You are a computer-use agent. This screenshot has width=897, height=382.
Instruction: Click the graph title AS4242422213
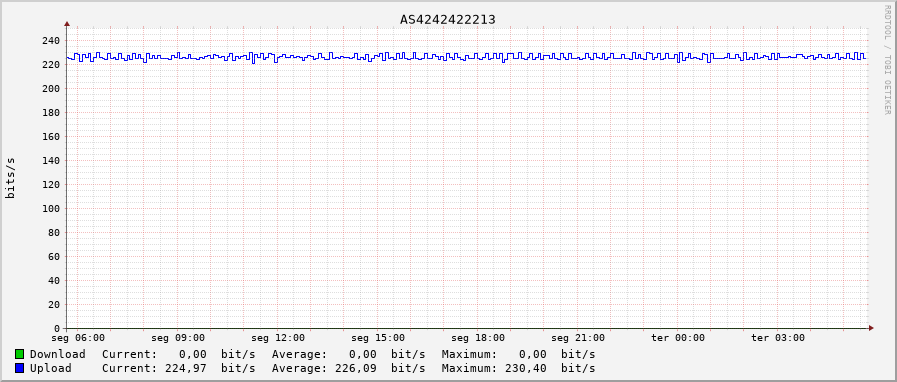tap(447, 19)
